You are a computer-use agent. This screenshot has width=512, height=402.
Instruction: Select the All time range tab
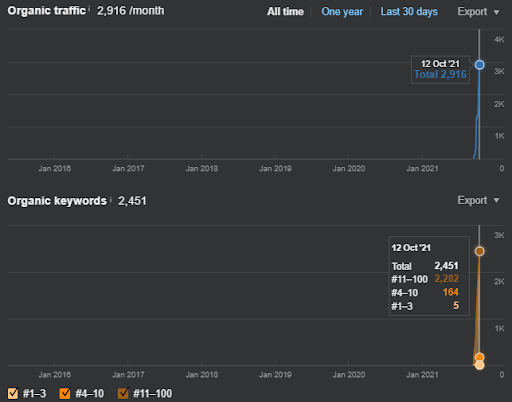pyautogui.click(x=285, y=12)
